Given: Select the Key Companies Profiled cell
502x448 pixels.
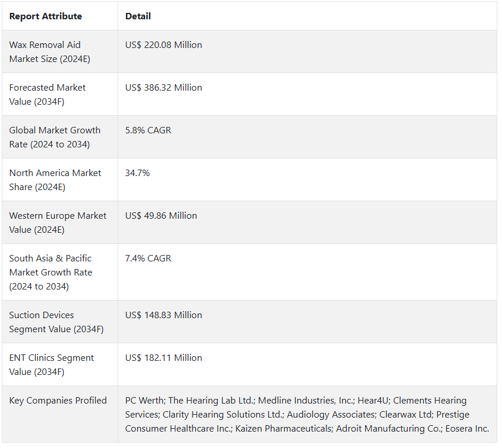Looking at the screenshot, I should click(58, 401).
